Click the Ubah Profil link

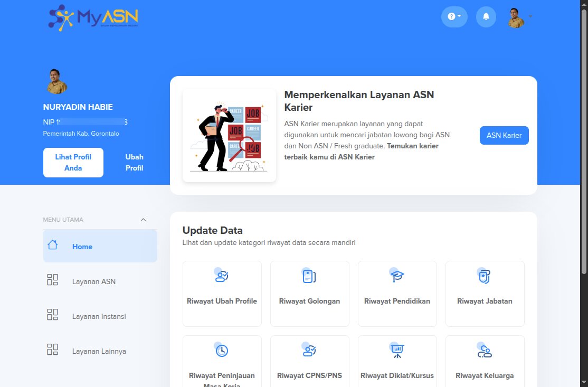[134, 163]
